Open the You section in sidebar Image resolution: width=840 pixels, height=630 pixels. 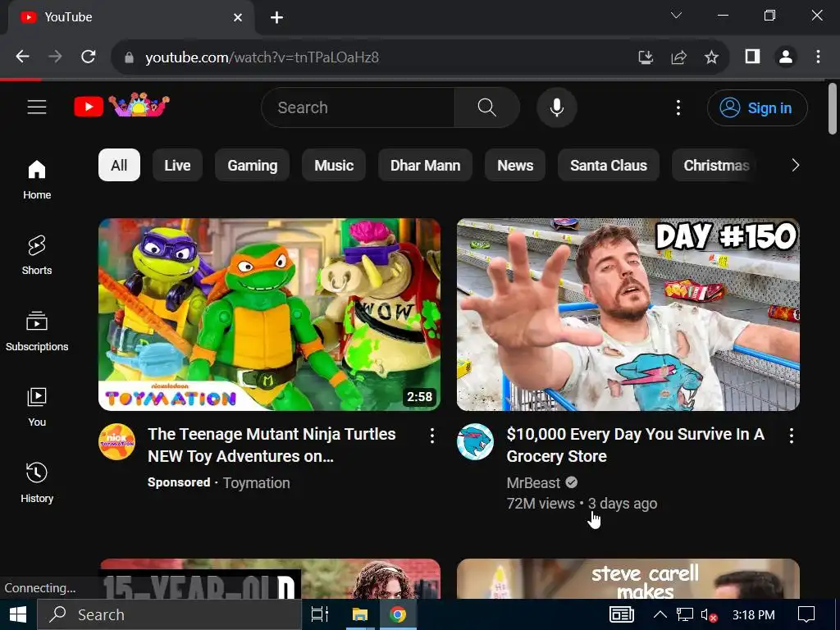[37, 407]
